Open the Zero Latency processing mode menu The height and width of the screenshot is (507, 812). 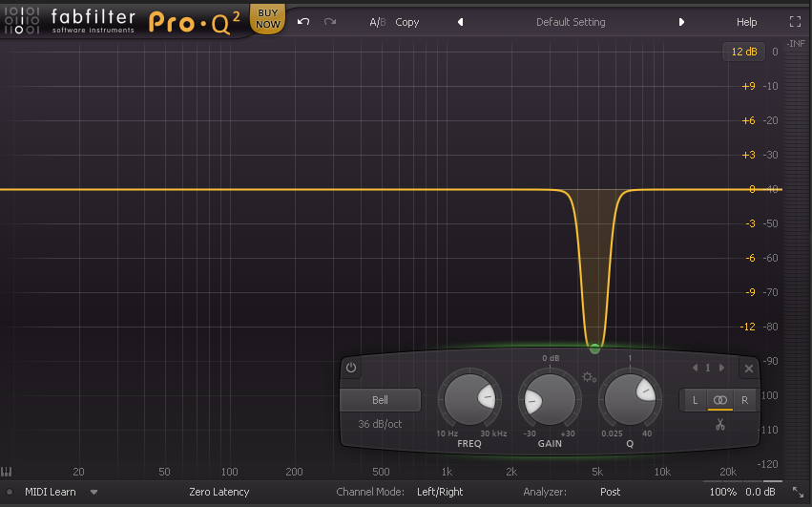(219, 492)
